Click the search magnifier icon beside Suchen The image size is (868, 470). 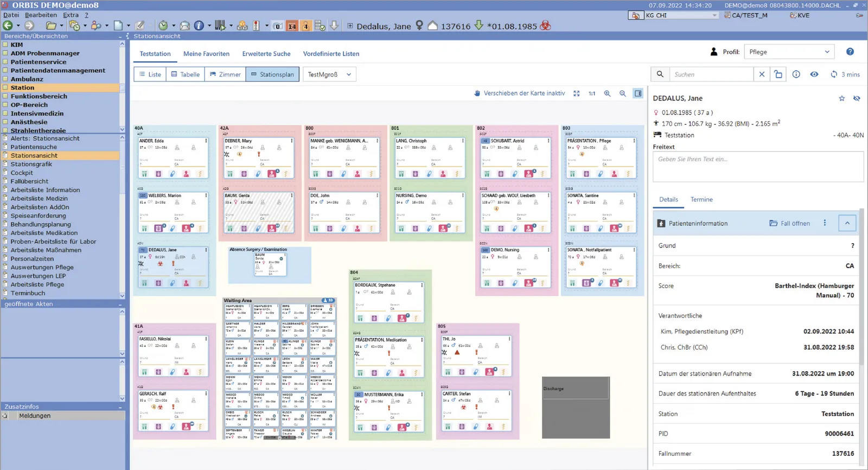tap(660, 74)
